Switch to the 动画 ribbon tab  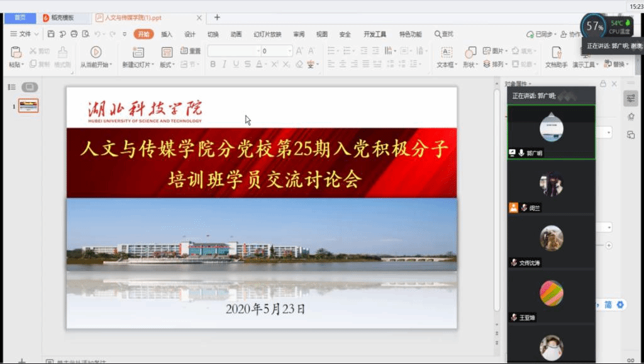[x=236, y=35]
